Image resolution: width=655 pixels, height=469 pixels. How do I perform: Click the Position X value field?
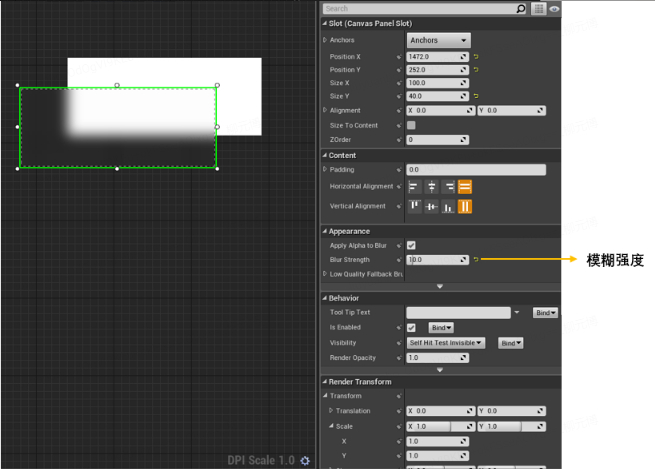click(x=437, y=56)
